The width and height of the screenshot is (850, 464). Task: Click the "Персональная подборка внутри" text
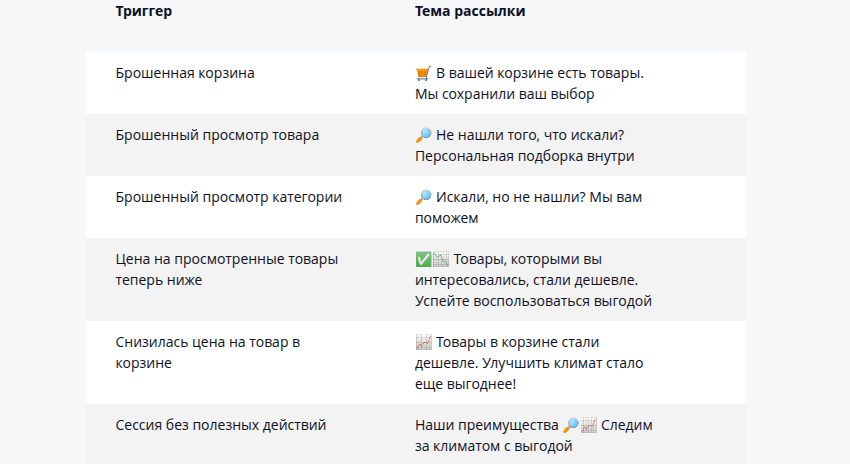point(524,156)
